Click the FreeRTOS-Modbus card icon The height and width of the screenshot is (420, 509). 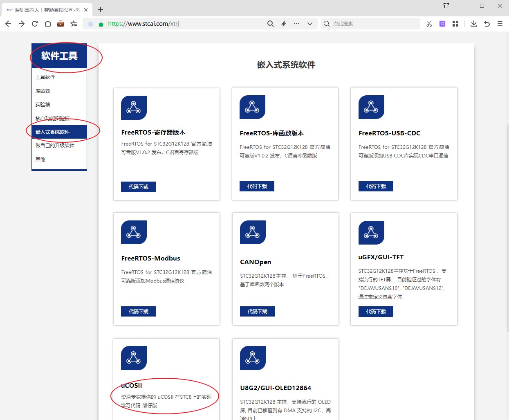[x=134, y=232]
